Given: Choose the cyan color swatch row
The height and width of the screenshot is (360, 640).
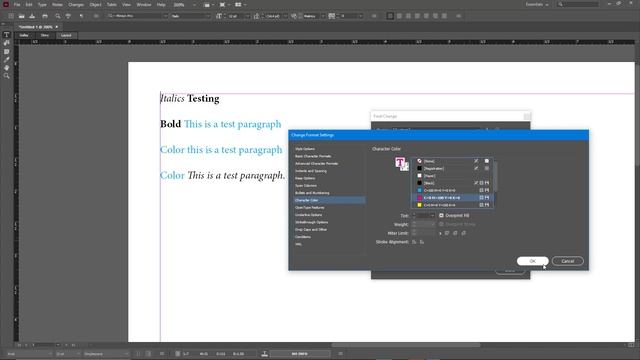Looking at the screenshot, I should click(452, 190).
